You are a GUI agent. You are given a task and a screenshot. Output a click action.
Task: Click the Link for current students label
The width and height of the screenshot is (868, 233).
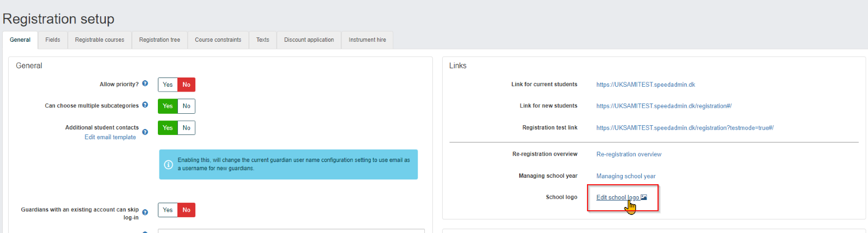(x=544, y=85)
